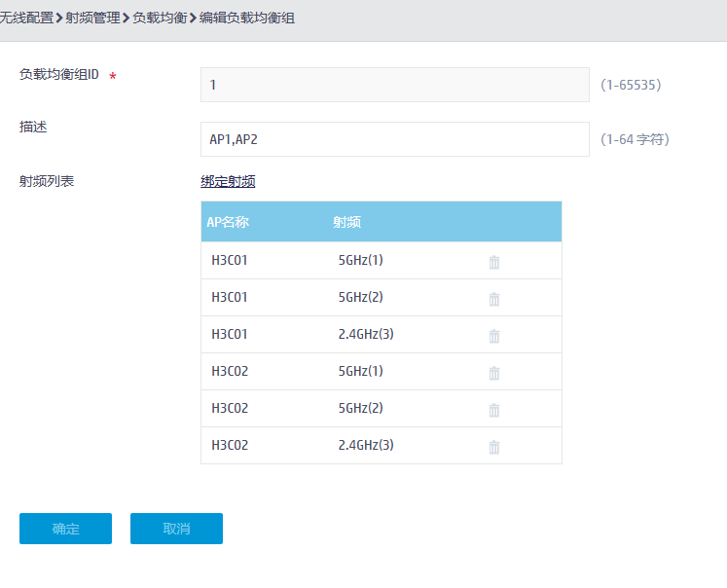This screenshot has width=727, height=588.
Task: Select the 5GHz(1) cell for H3C02
Action: pyautogui.click(x=360, y=372)
